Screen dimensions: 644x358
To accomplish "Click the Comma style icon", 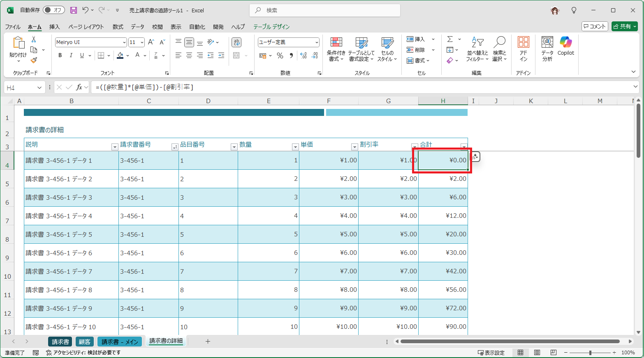I will pyautogui.click(x=291, y=55).
